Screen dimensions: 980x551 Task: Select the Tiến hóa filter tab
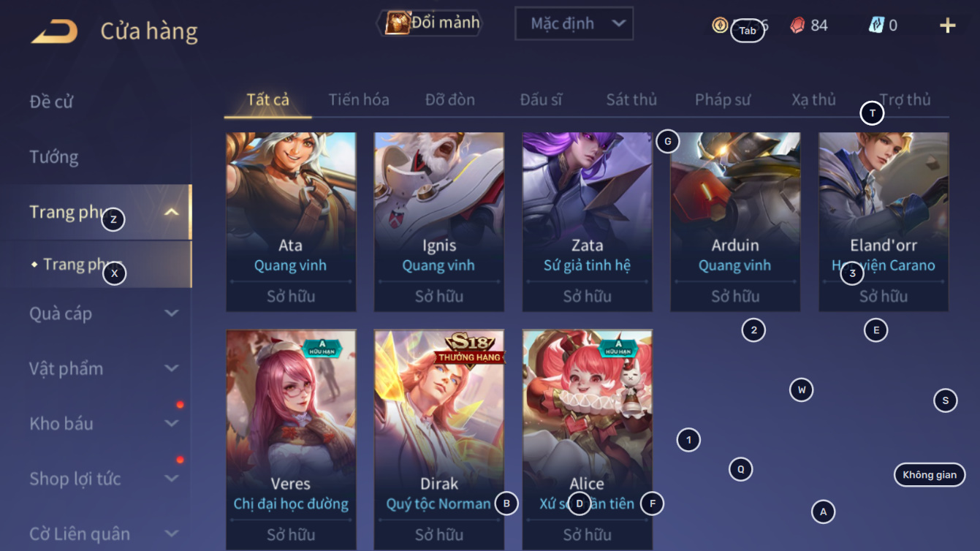pyautogui.click(x=359, y=99)
